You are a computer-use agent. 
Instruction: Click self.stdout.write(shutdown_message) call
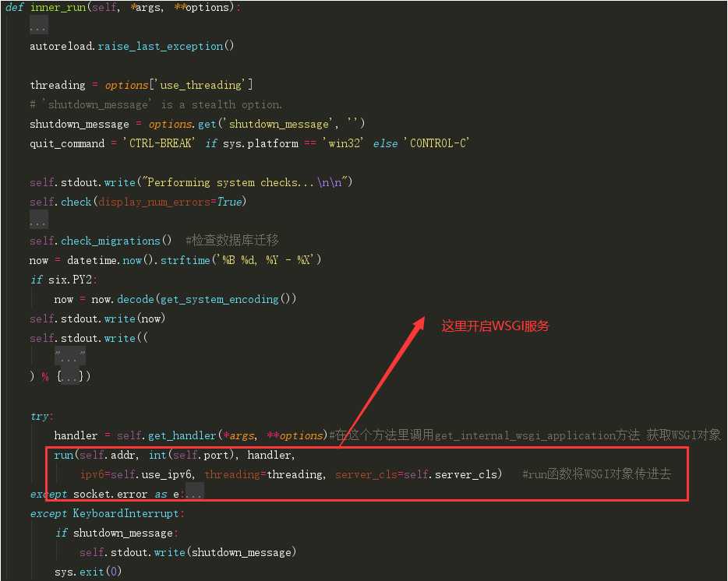point(188,553)
